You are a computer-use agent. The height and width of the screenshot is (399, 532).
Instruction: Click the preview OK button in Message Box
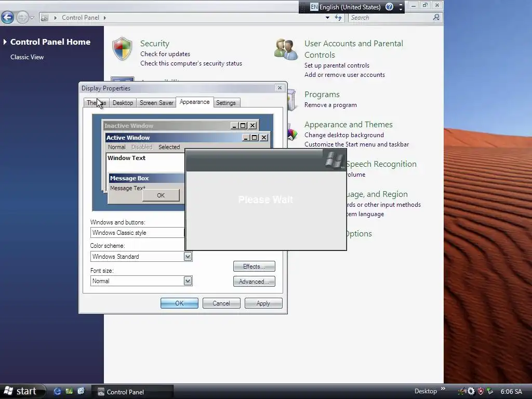pos(161,195)
